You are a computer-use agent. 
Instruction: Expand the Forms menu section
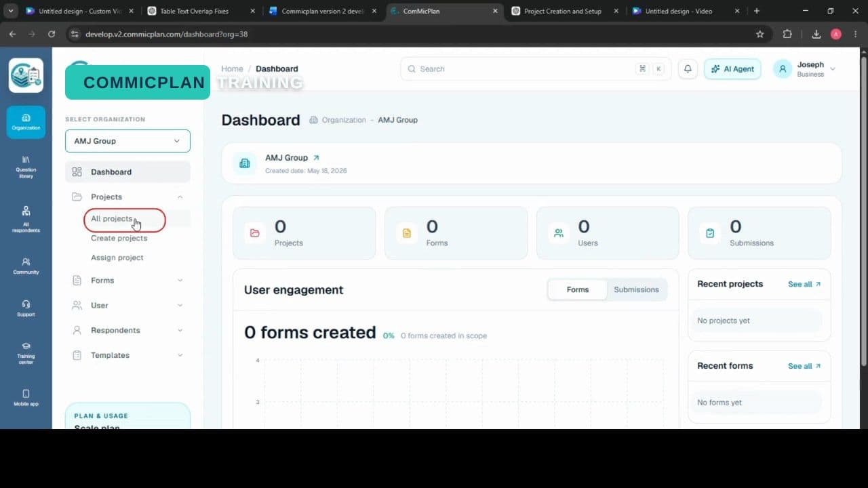[x=180, y=281]
